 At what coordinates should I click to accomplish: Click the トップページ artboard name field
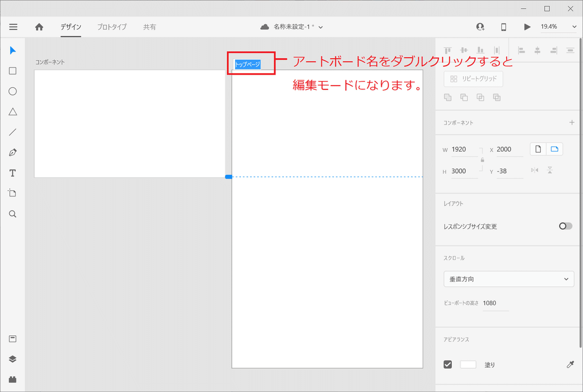pos(247,64)
